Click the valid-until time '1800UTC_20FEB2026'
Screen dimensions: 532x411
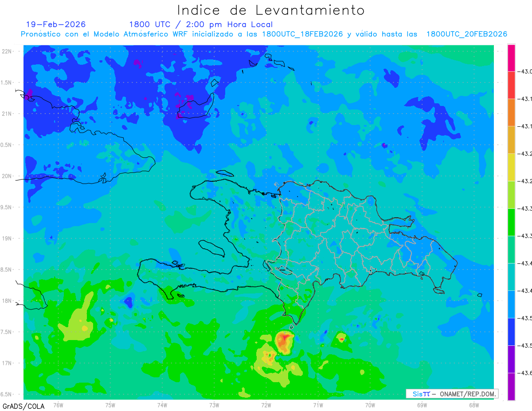[x=467, y=34]
